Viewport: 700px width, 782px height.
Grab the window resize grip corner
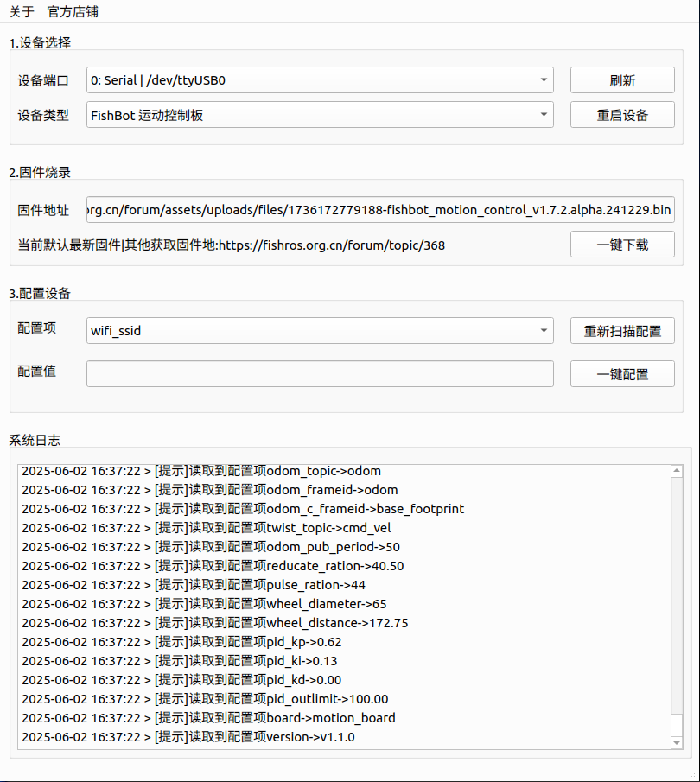pos(694,775)
